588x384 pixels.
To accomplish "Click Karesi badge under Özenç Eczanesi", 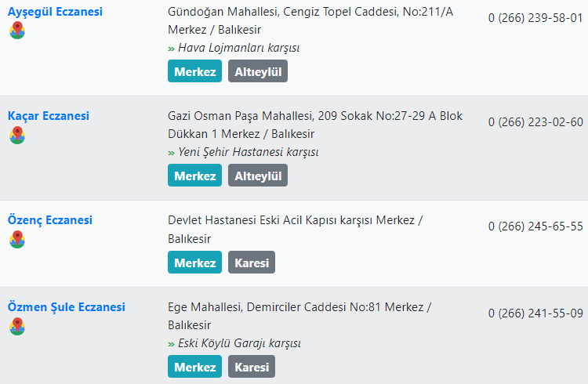I will pyautogui.click(x=252, y=262).
